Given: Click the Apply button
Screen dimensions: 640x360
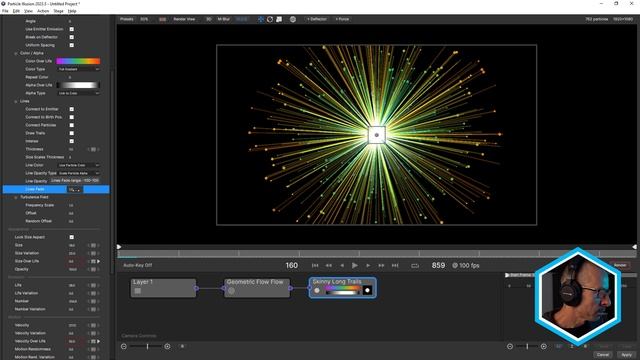Looking at the screenshot, I should click(x=626, y=355).
